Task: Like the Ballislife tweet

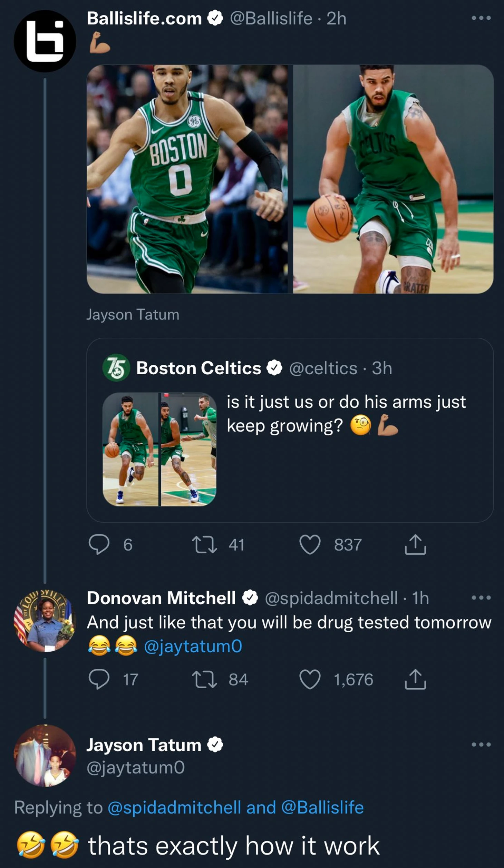Action: [310, 545]
